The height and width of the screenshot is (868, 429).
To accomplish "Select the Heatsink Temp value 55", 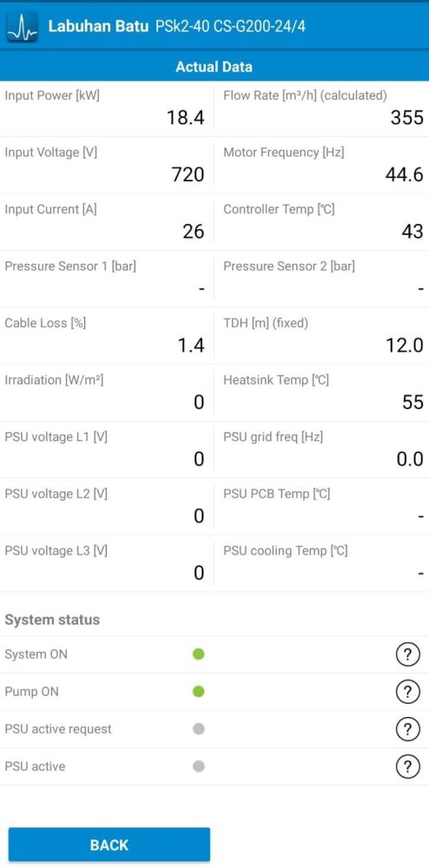I will pos(413,402).
